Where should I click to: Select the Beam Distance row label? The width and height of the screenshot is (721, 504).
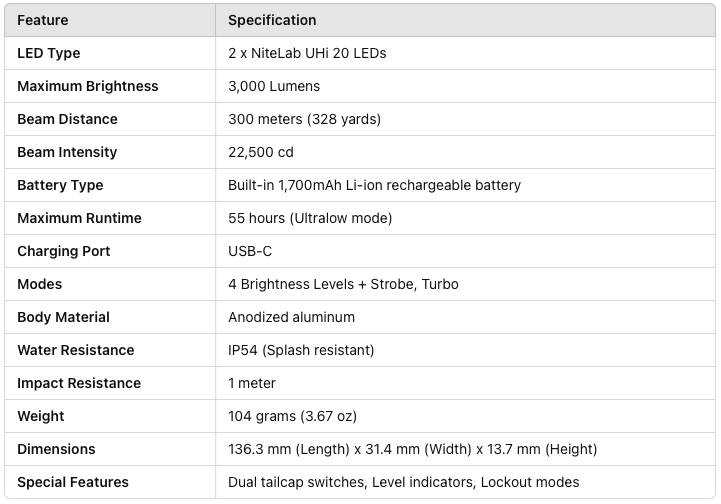tap(68, 119)
